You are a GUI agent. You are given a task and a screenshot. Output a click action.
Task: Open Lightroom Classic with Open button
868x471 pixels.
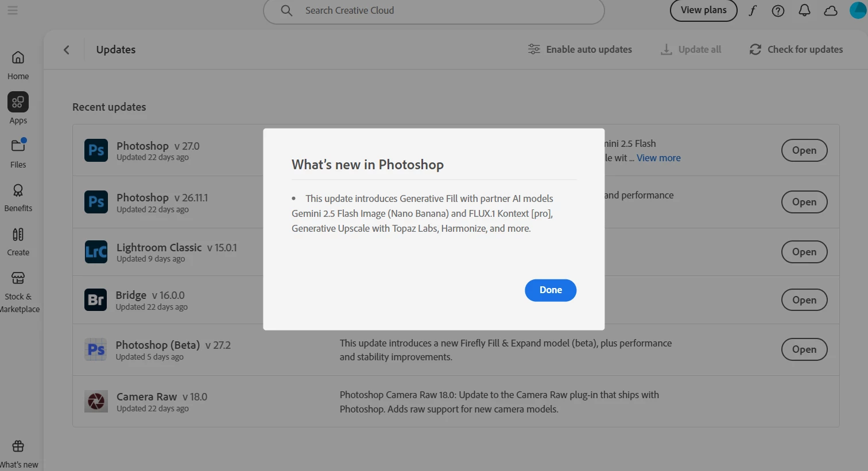pos(804,252)
